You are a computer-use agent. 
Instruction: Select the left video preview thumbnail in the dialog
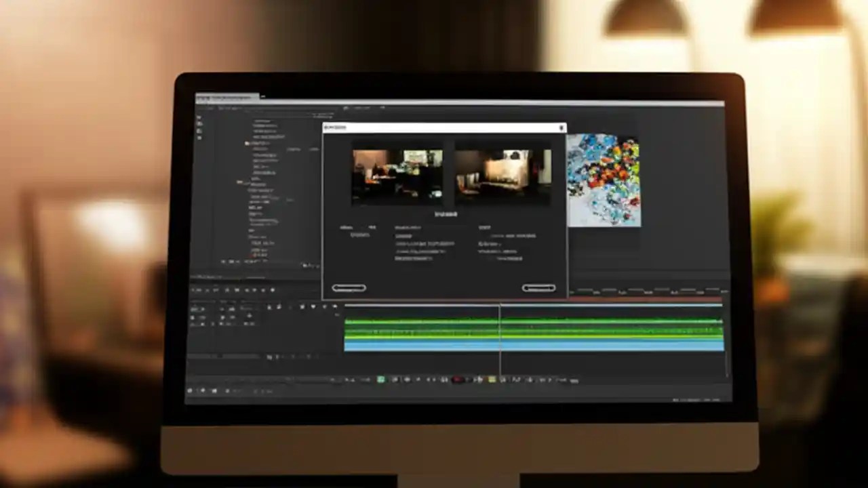click(397, 173)
